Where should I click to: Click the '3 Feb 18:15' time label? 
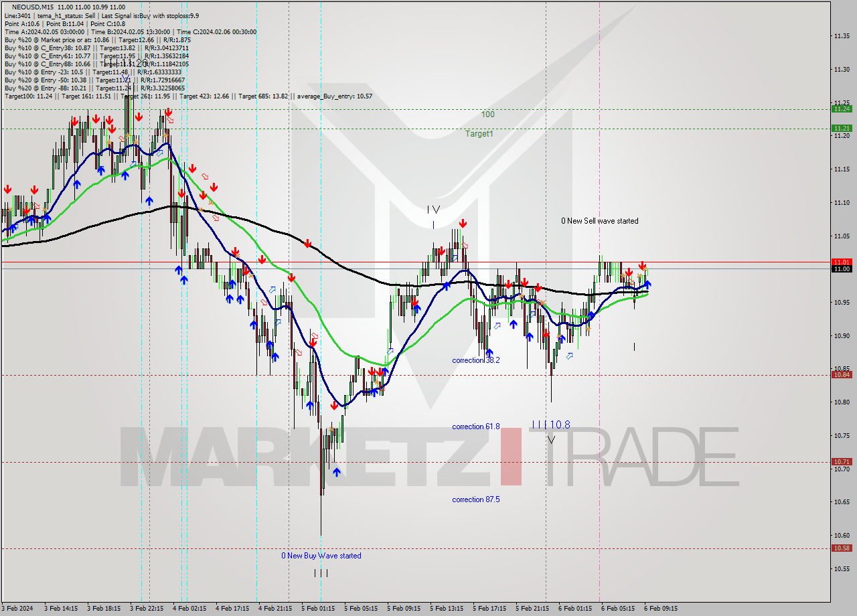104,609
